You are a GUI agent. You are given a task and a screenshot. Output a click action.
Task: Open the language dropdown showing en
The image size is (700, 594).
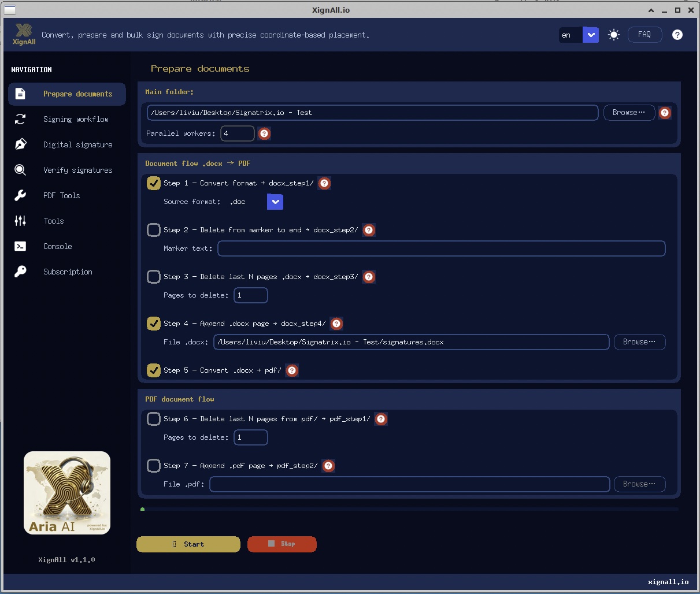(579, 35)
